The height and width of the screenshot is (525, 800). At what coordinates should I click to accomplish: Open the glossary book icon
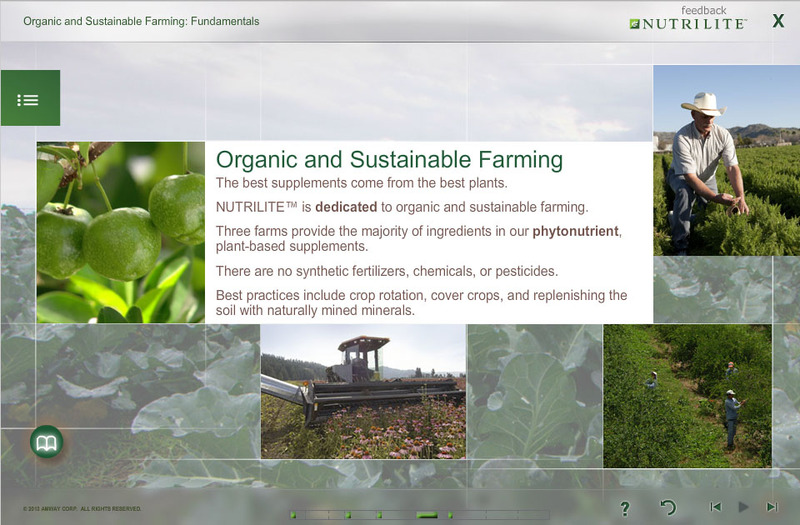coord(46,441)
